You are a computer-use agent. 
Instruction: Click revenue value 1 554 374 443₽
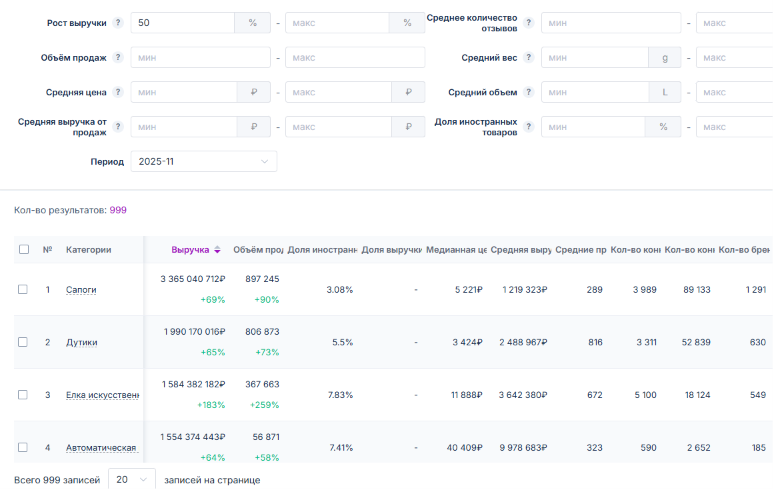click(193, 437)
